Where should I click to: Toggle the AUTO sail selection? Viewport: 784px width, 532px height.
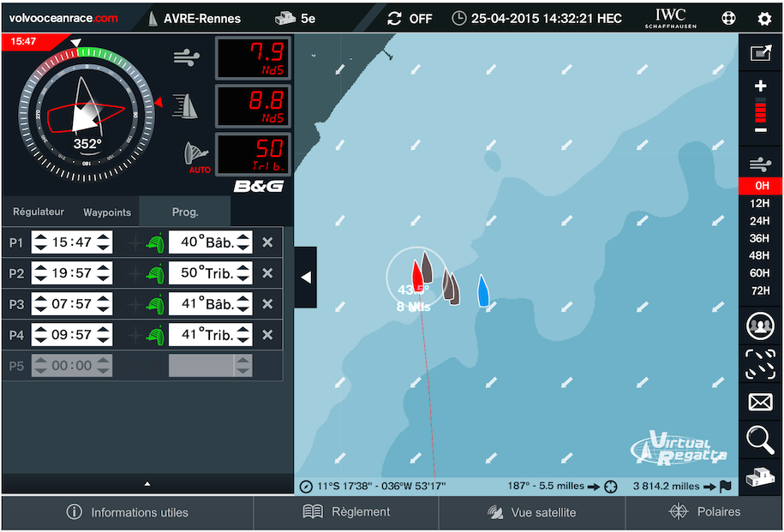(199, 158)
